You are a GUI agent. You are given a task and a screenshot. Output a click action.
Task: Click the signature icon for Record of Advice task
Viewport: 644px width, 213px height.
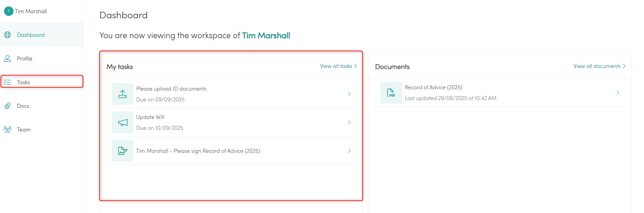coord(123,151)
